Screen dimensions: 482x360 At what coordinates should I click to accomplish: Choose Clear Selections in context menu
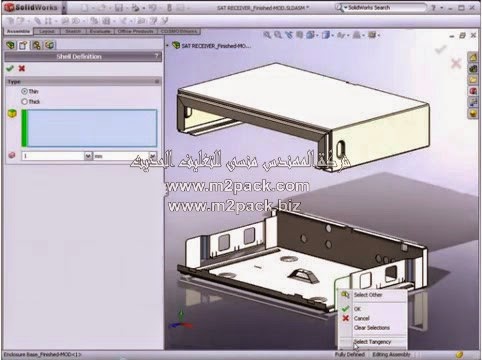click(373, 328)
